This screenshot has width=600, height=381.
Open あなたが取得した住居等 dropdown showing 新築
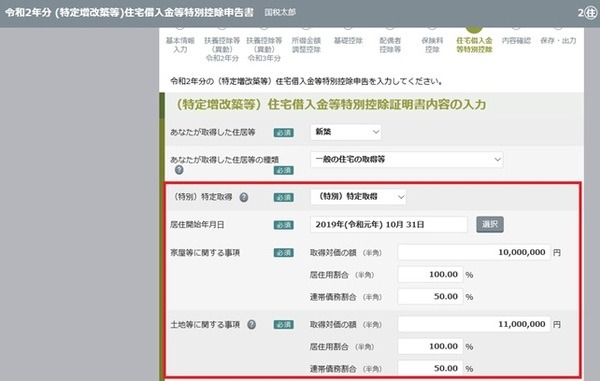(346, 132)
